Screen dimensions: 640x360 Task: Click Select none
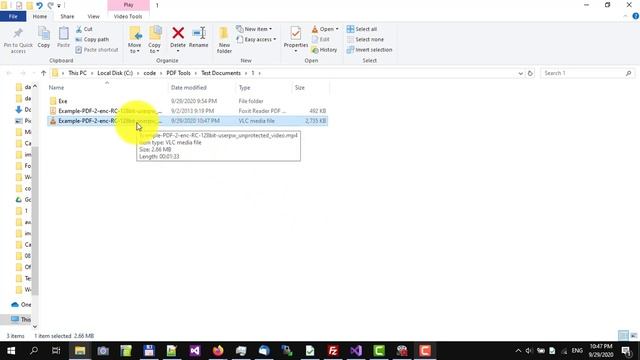365,39
